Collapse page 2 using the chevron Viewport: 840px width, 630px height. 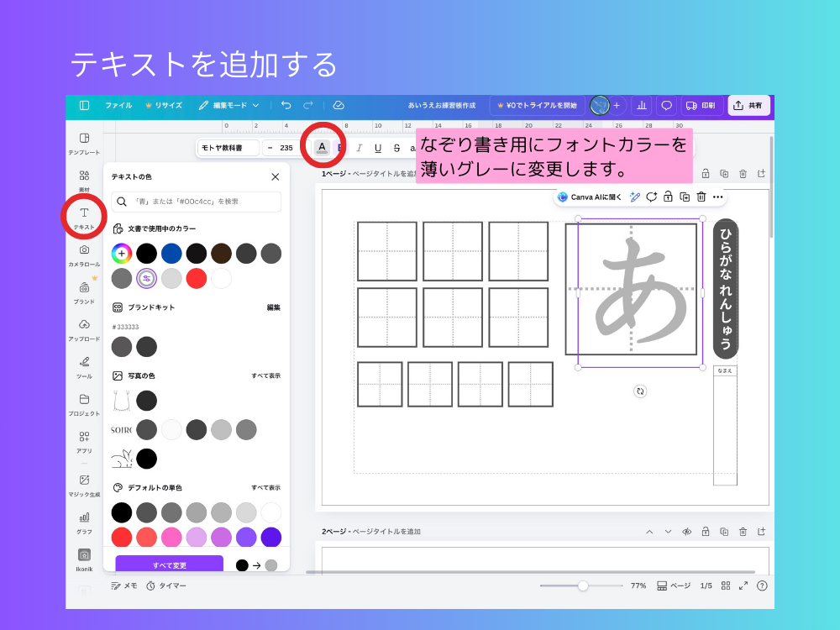tap(651, 532)
